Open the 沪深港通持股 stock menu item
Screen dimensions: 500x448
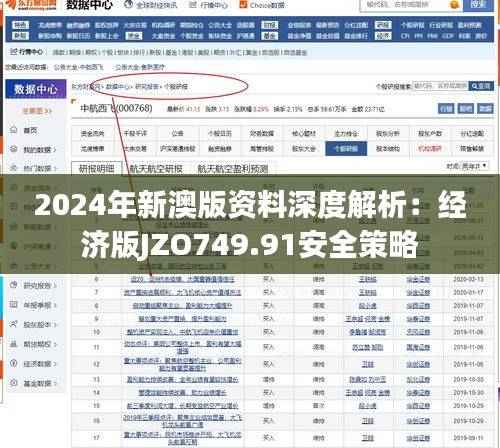click(x=177, y=148)
